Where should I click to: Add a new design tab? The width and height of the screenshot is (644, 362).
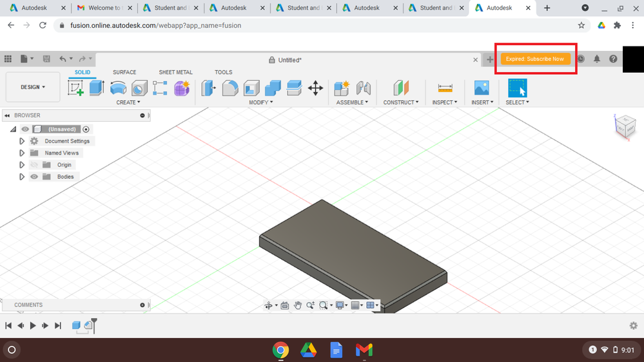coord(489,59)
